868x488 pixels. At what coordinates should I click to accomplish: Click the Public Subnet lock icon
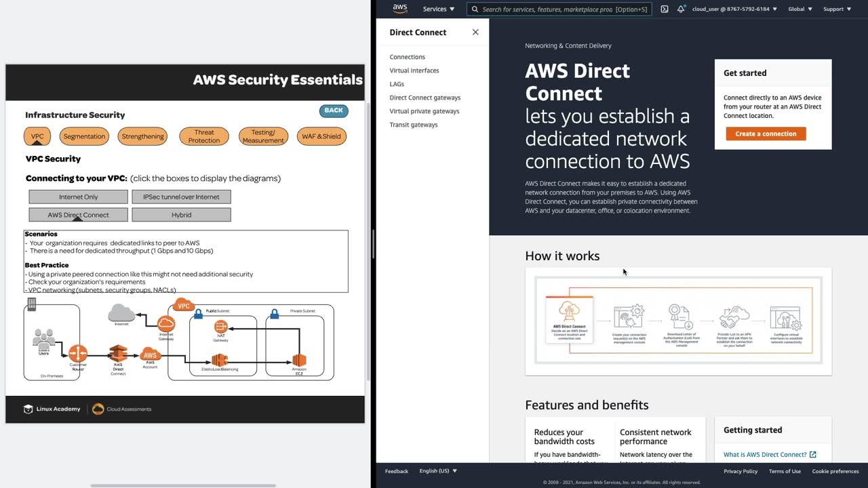pos(198,314)
